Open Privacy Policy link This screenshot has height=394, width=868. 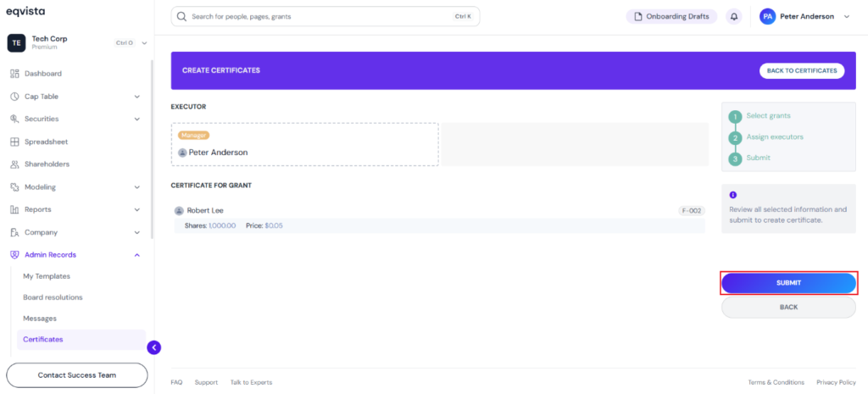tap(836, 382)
